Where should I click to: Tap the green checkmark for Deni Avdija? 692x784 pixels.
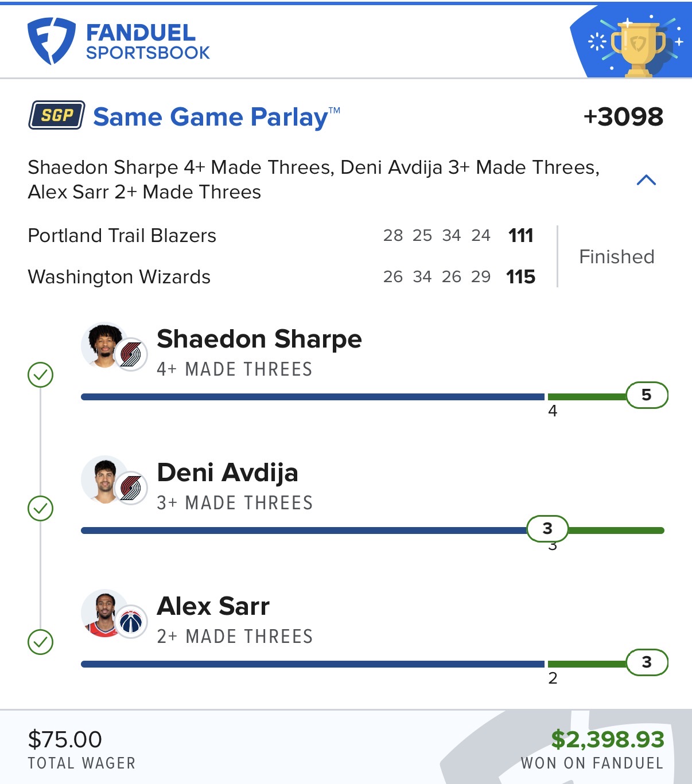(41, 509)
